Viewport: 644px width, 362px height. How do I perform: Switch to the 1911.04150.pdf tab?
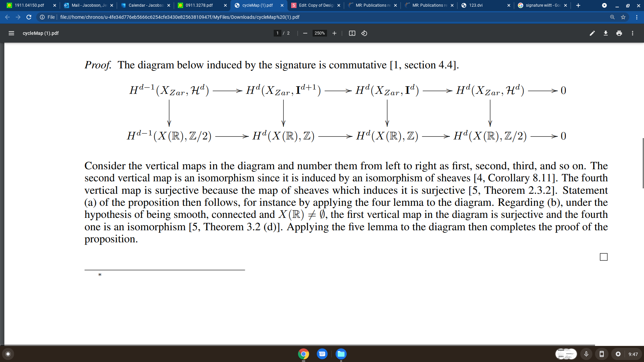tap(30, 5)
